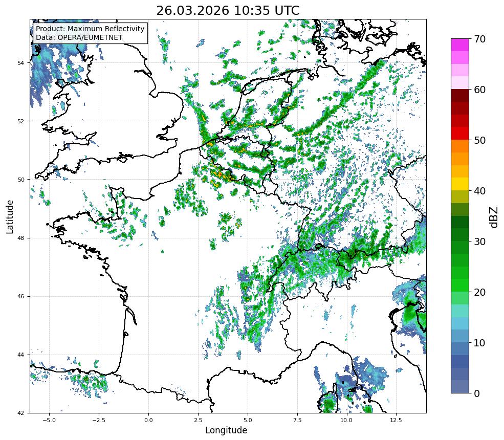Click the colorbar tick label 10
Viewport: 504px width, 440px height.
pos(479,343)
